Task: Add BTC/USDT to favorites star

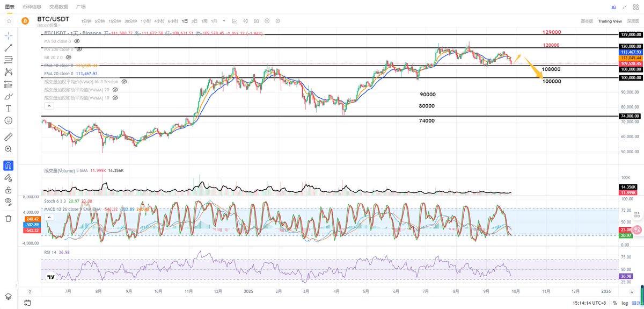Action: (9, 20)
